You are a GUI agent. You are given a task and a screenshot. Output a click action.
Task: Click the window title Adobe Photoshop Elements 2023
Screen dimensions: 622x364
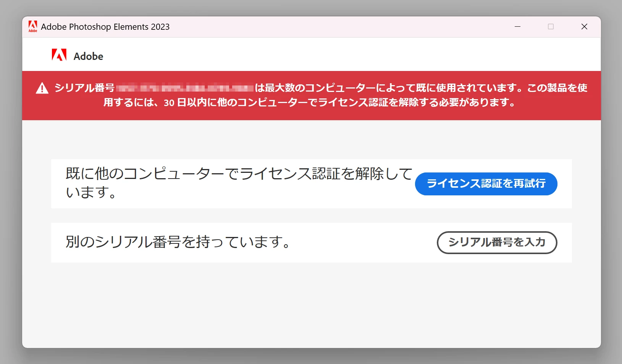click(x=105, y=27)
